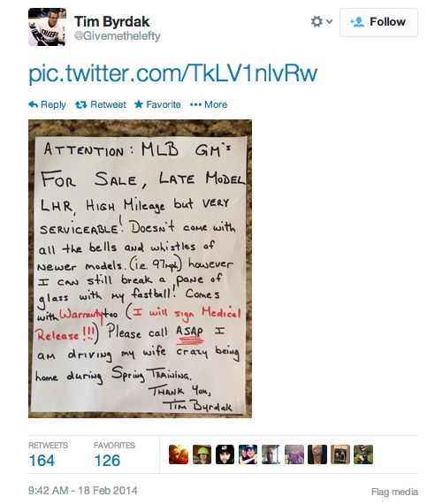The width and height of the screenshot is (435, 504).
Task: Open the gear settings dropdown
Action: [321, 22]
